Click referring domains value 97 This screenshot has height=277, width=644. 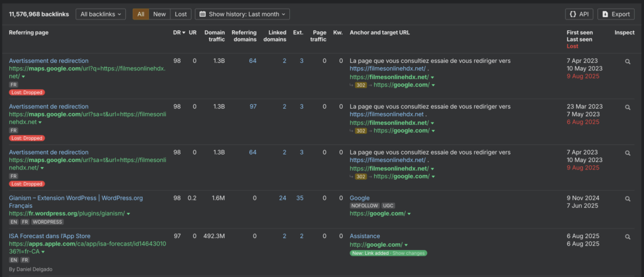253,107
